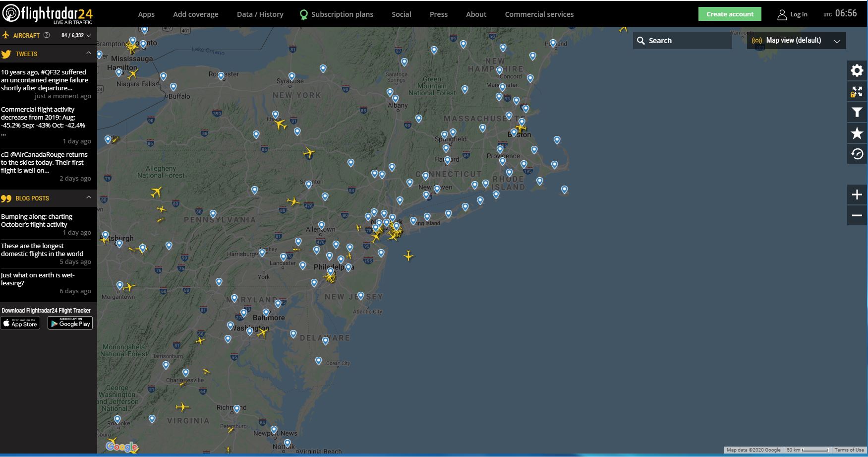This screenshot has width=868, height=457.
Task: Click the magnifier icon in Search box
Action: click(x=641, y=41)
